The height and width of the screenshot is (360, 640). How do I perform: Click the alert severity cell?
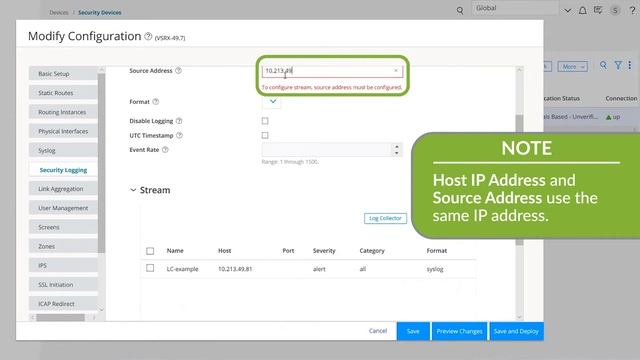pyautogui.click(x=319, y=269)
